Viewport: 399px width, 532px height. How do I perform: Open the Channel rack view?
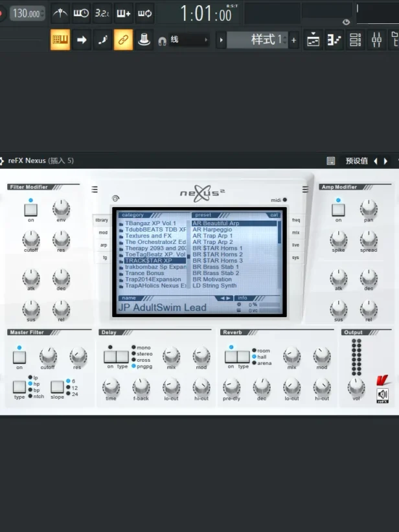355,40
